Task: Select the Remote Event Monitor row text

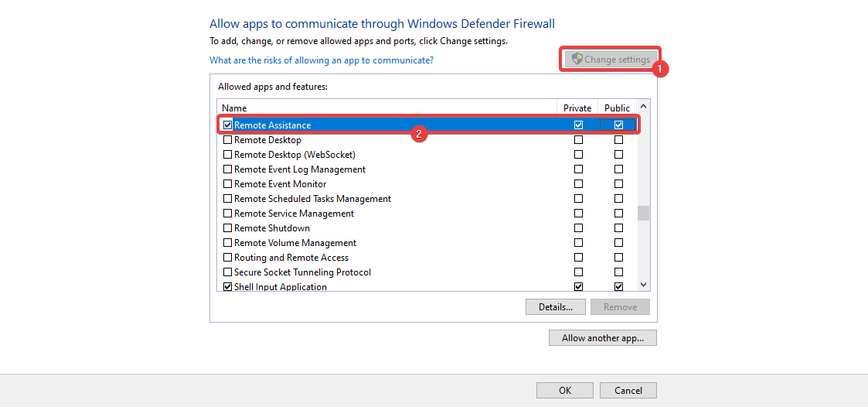Action: click(280, 183)
